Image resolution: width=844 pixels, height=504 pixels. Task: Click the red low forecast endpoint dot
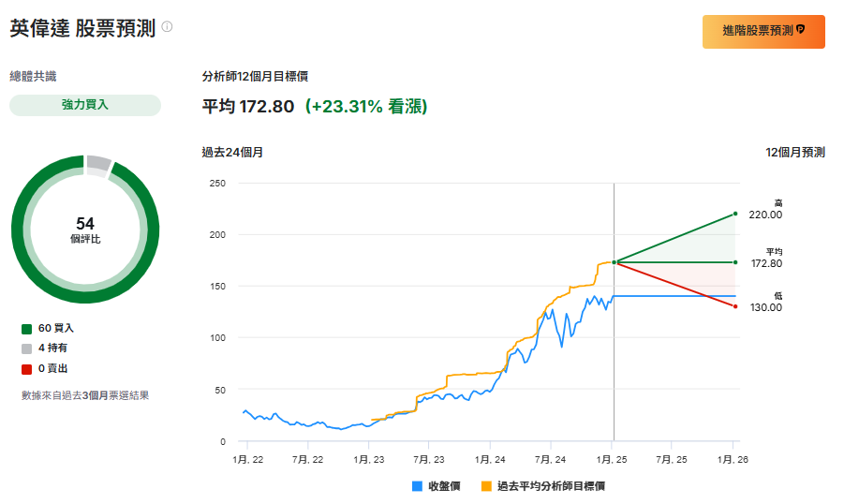pos(735,306)
